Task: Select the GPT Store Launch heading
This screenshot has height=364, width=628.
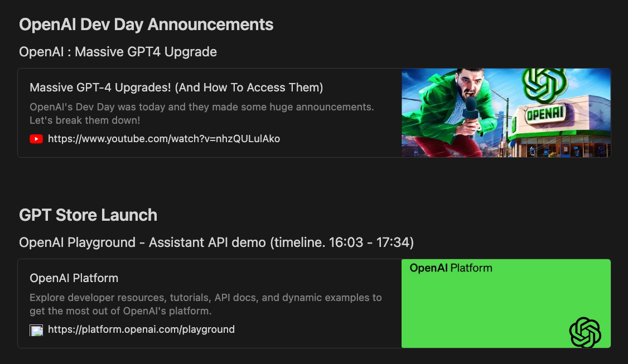Action: pyautogui.click(x=88, y=215)
